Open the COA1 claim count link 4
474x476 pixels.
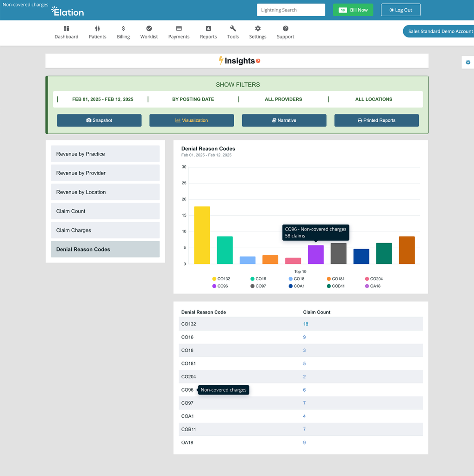pos(305,416)
